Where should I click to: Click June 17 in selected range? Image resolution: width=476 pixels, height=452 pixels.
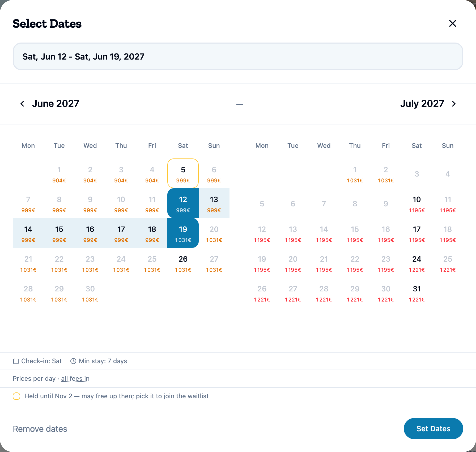coord(121,233)
